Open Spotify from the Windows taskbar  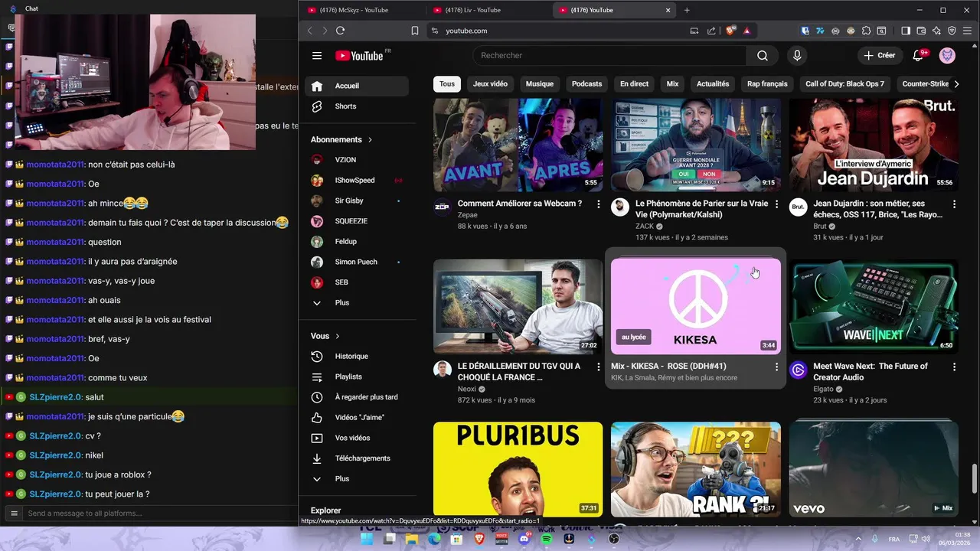[547, 539]
